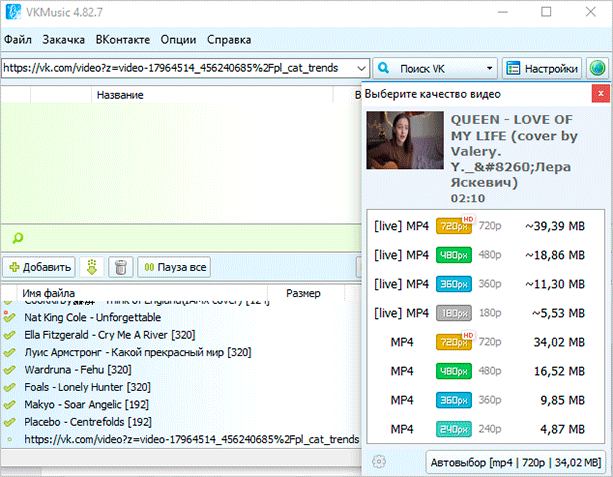613x477 pixels.
Task: Select Nat King Cole - Unforgettable row
Action: pyautogui.click(x=180, y=317)
